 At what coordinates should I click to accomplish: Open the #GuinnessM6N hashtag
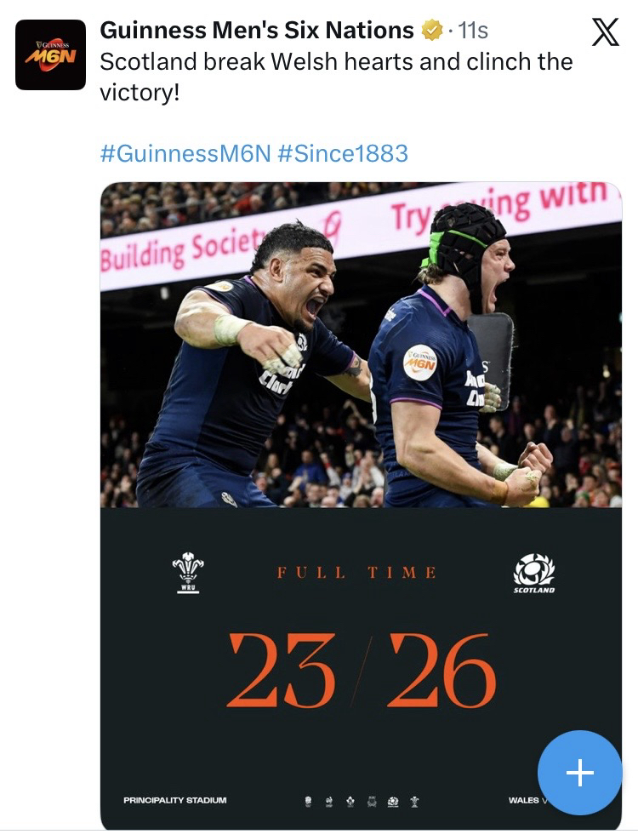(185, 153)
